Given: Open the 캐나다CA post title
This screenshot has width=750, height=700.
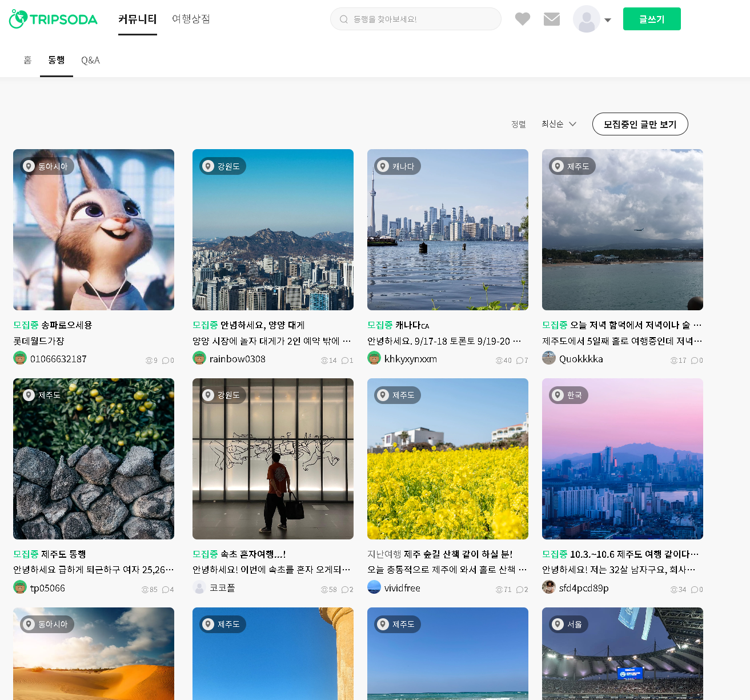Looking at the screenshot, I should [x=412, y=325].
